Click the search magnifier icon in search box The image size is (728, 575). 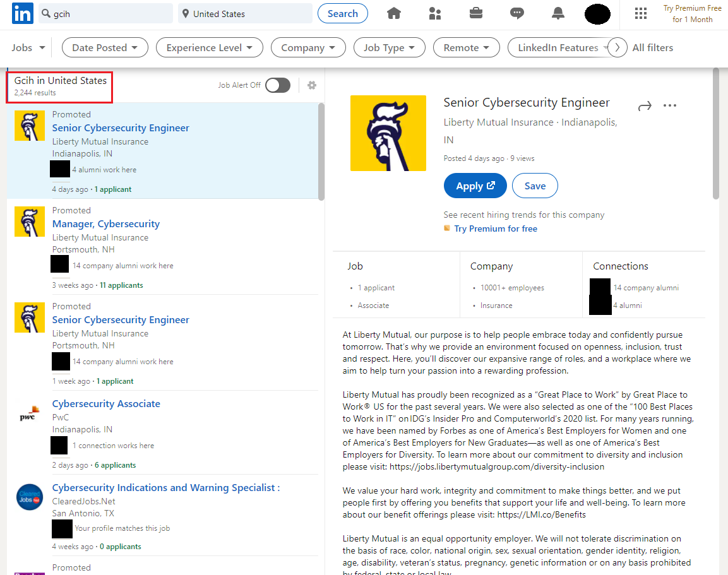[46, 13]
